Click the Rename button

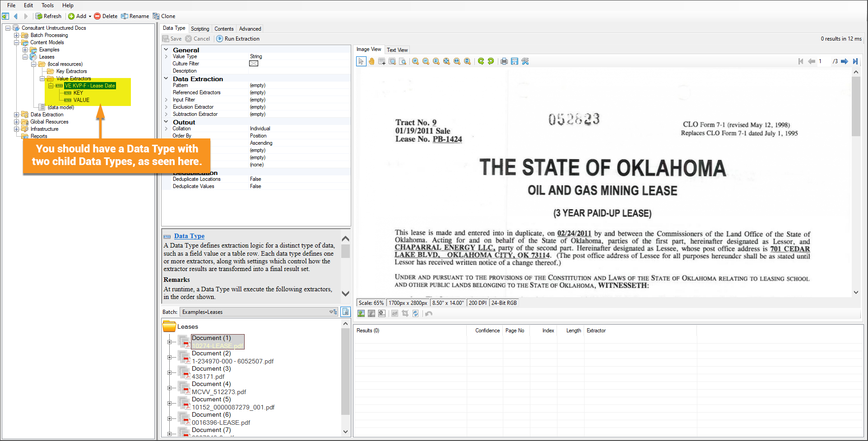tap(135, 16)
